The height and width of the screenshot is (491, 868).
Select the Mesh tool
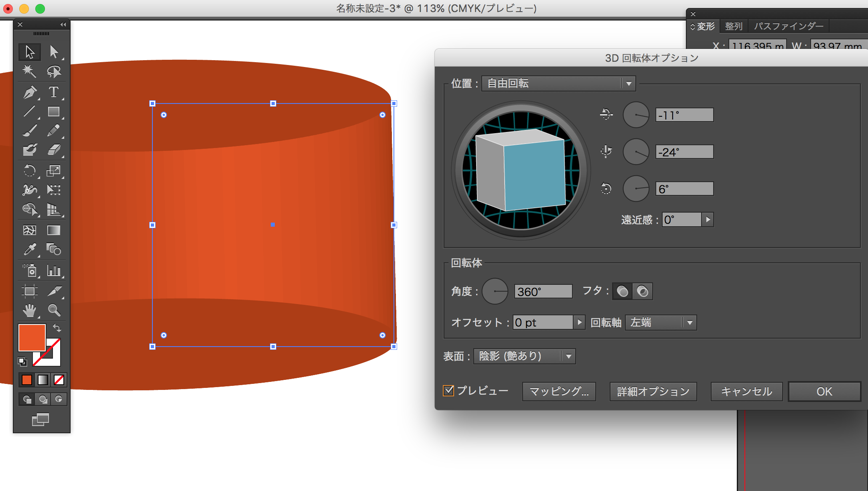click(x=30, y=230)
